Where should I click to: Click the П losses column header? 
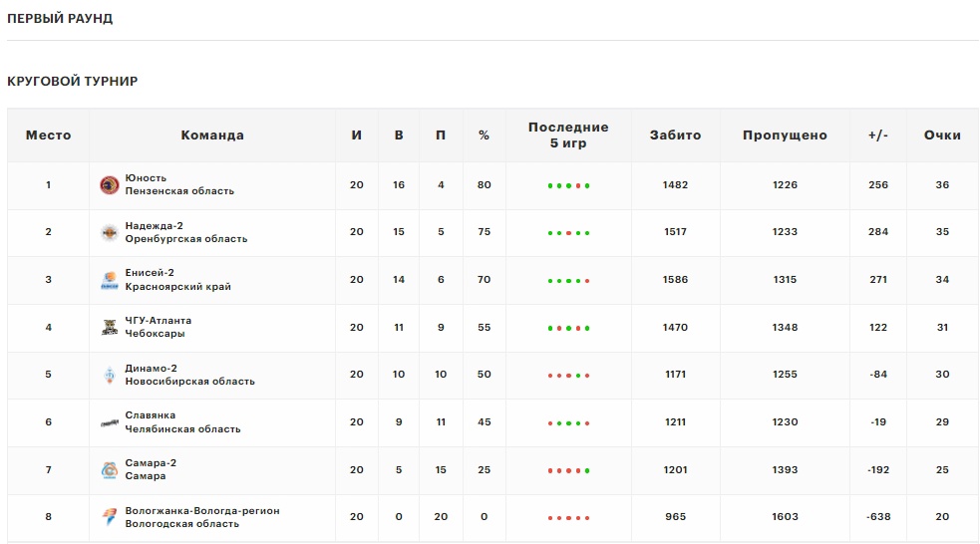(x=441, y=136)
